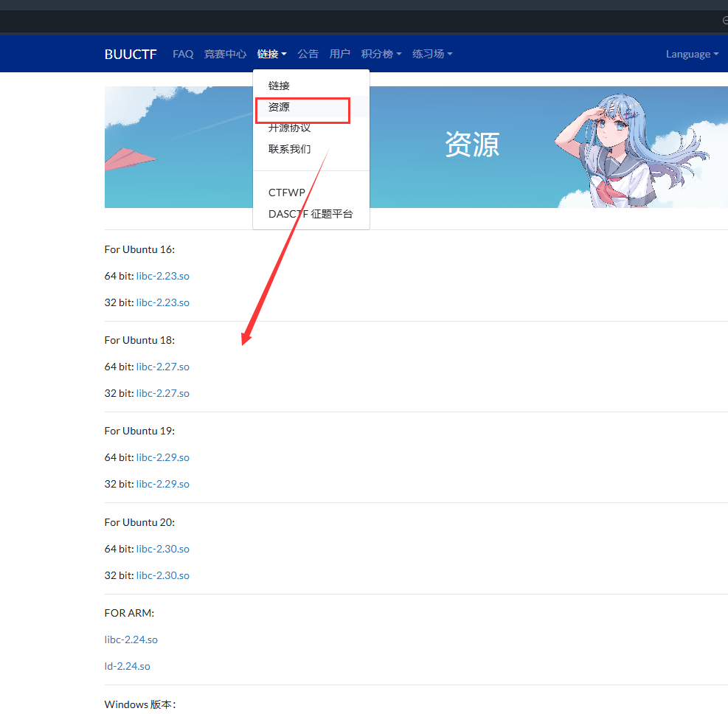Collapse the 链接 dropdown in navbar
Viewport: 728px width, 714px height.
click(271, 54)
